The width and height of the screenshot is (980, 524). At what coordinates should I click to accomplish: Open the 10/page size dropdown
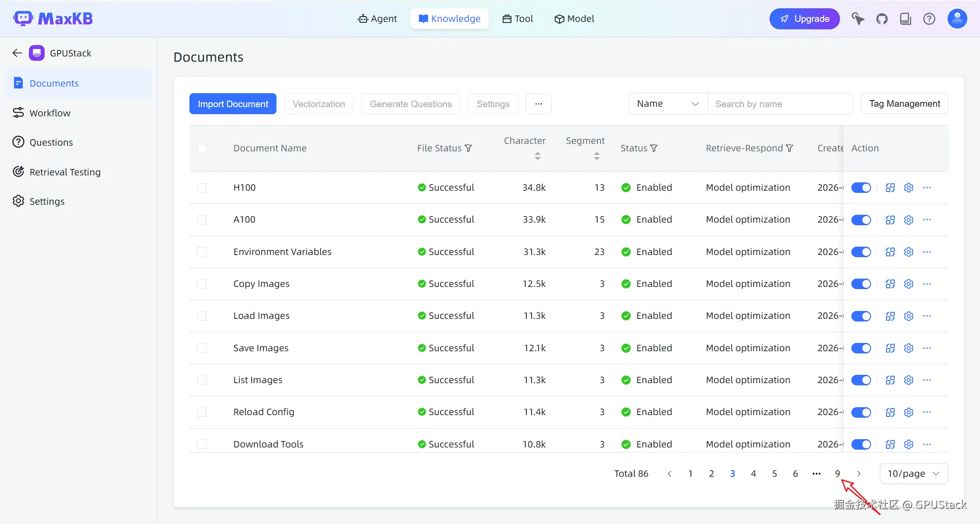(x=913, y=474)
